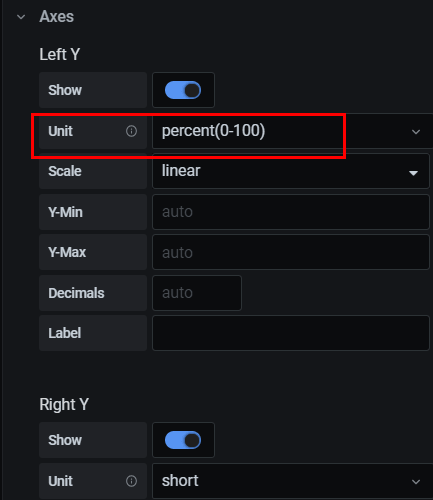Click info icon next to Right Y Unit
Image resolution: width=433 pixels, height=500 pixels.
coord(131,481)
